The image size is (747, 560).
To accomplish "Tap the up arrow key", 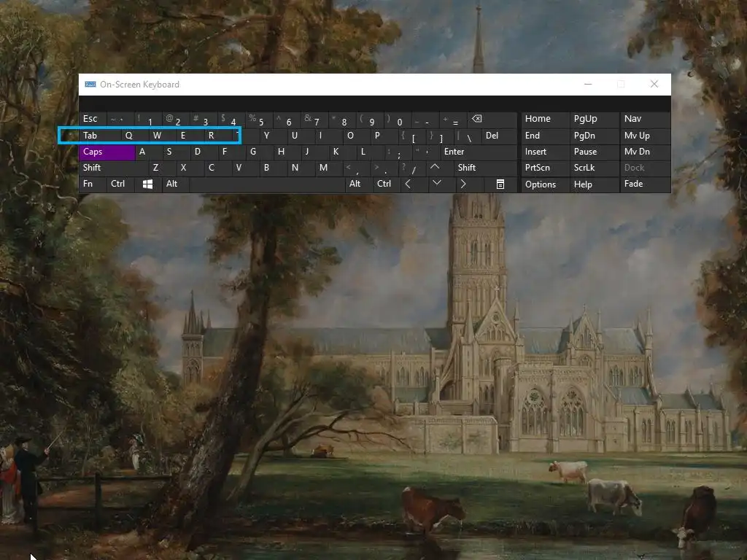I will click(x=439, y=168).
